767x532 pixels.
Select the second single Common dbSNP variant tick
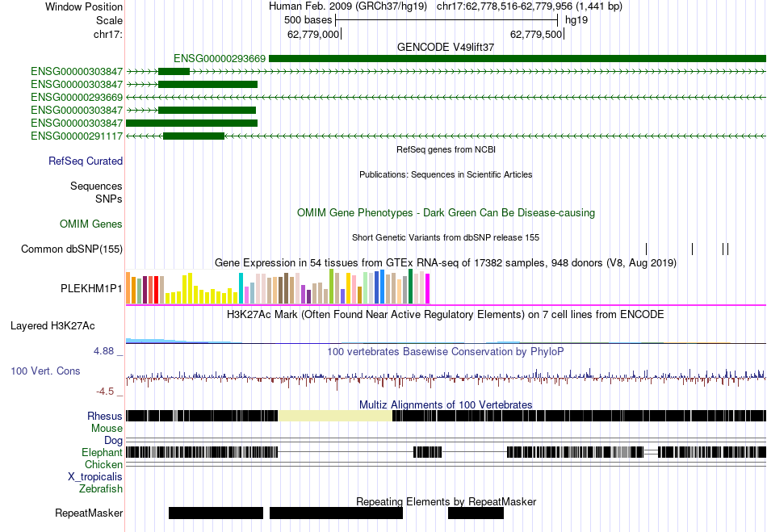point(692,249)
